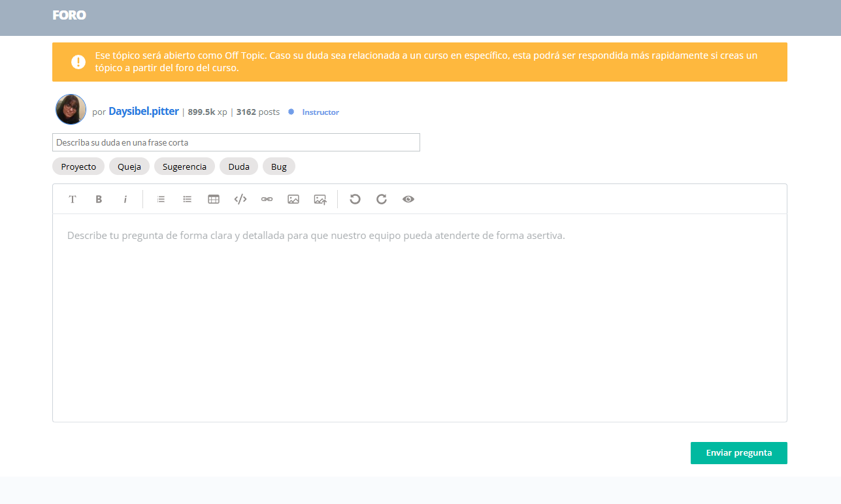
Task: Select the heading text (T) tool
Action: click(73, 199)
